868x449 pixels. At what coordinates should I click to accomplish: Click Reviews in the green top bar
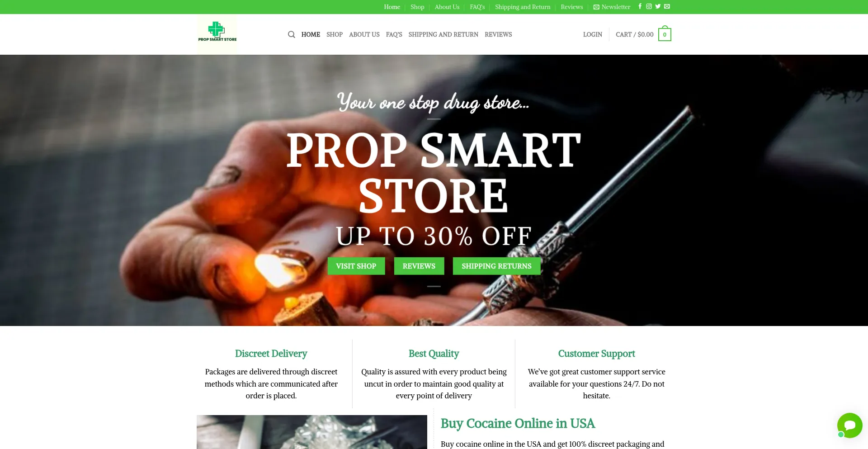point(572,7)
